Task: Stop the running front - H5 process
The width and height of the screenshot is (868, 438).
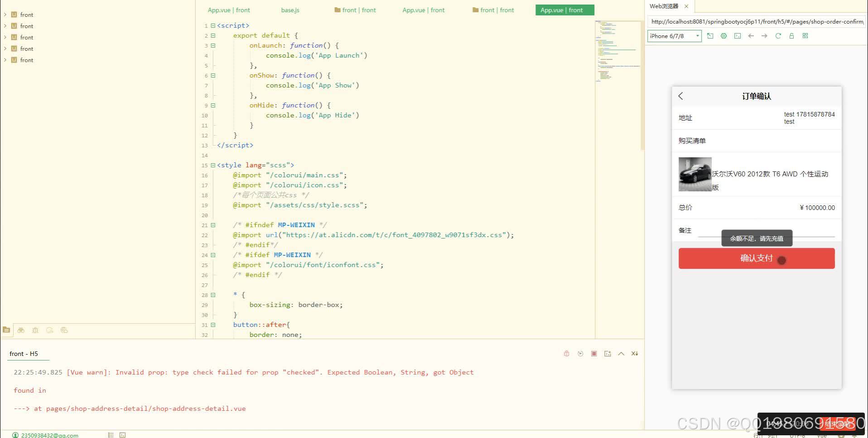Action: coord(594,354)
